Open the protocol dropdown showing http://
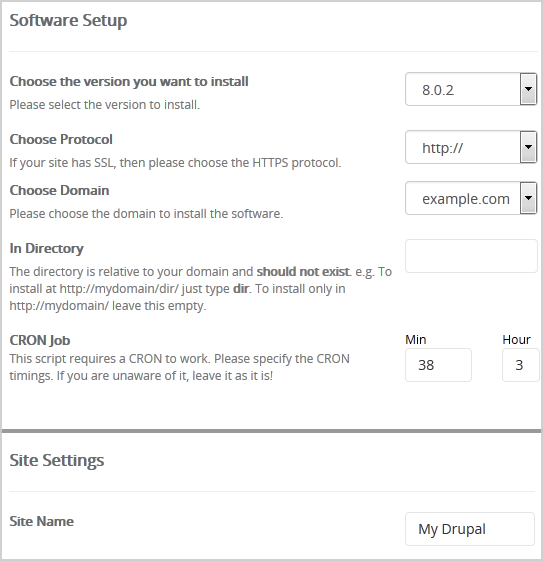Screen dimensions: 543x561 (471, 147)
